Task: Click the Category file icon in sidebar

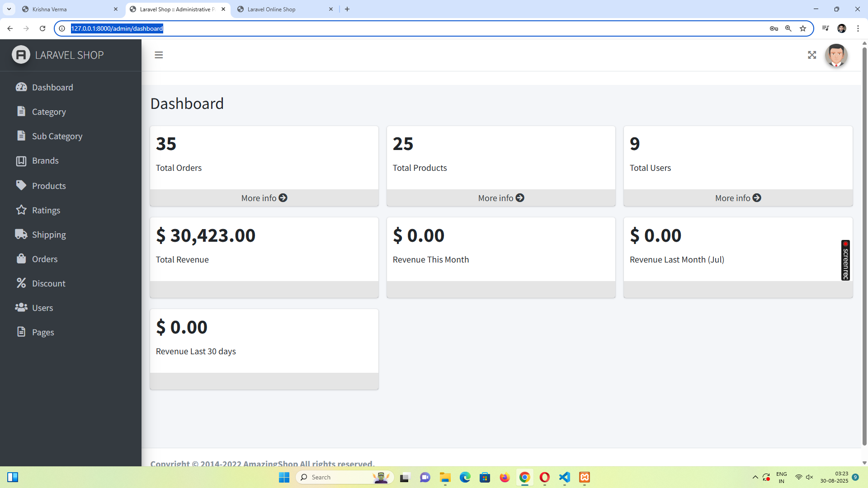Action: tap(21, 111)
